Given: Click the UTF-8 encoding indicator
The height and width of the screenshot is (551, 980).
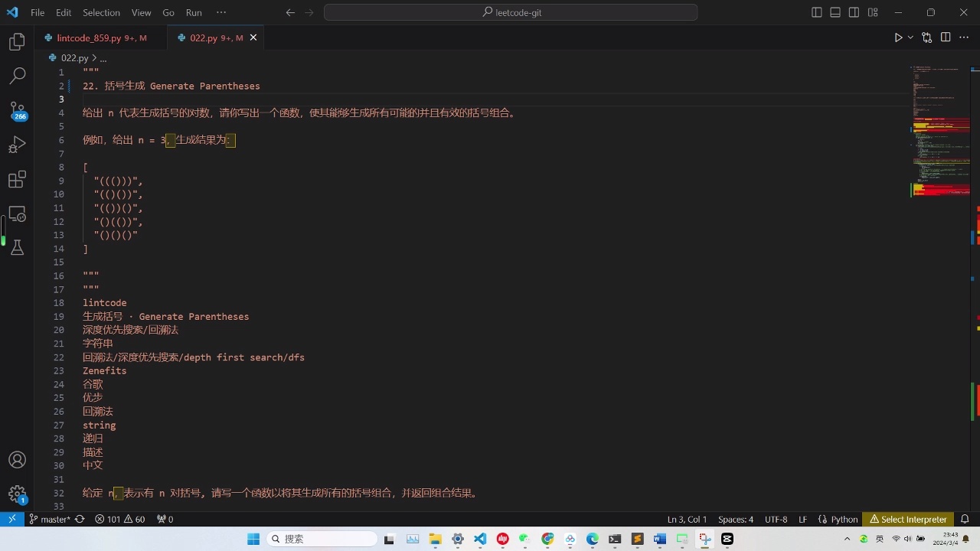Looking at the screenshot, I should tap(776, 519).
